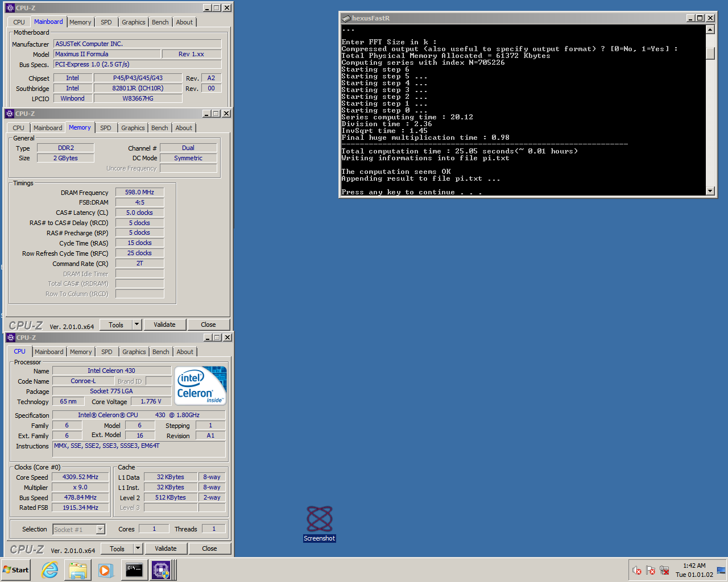Click the Start button
728x582 pixels.
click(x=16, y=570)
